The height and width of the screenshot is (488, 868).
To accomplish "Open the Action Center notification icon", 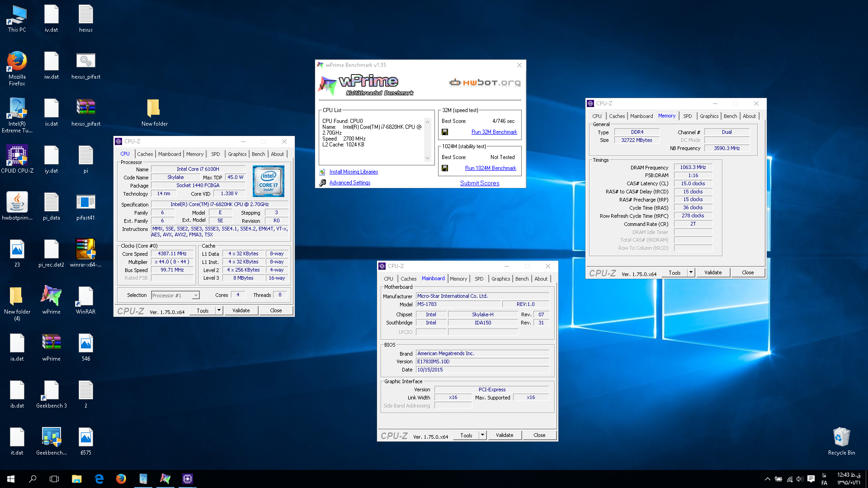I will pyautogui.click(x=811, y=479).
